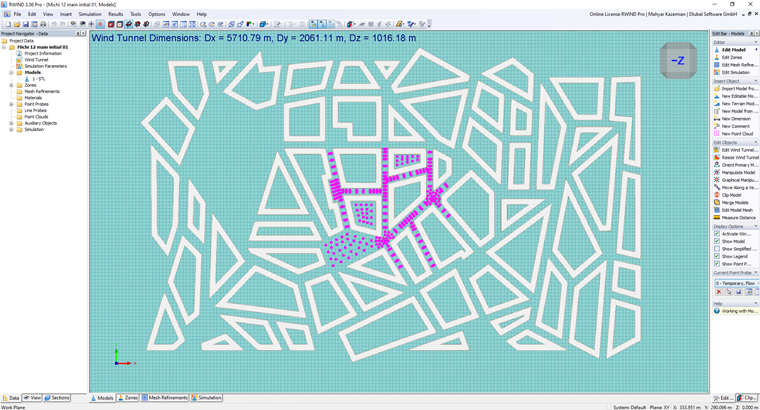The height and width of the screenshot is (410, 760).
Task: Toggle the Activate Wind Tunnel checkbox
Action: (717, 234)
